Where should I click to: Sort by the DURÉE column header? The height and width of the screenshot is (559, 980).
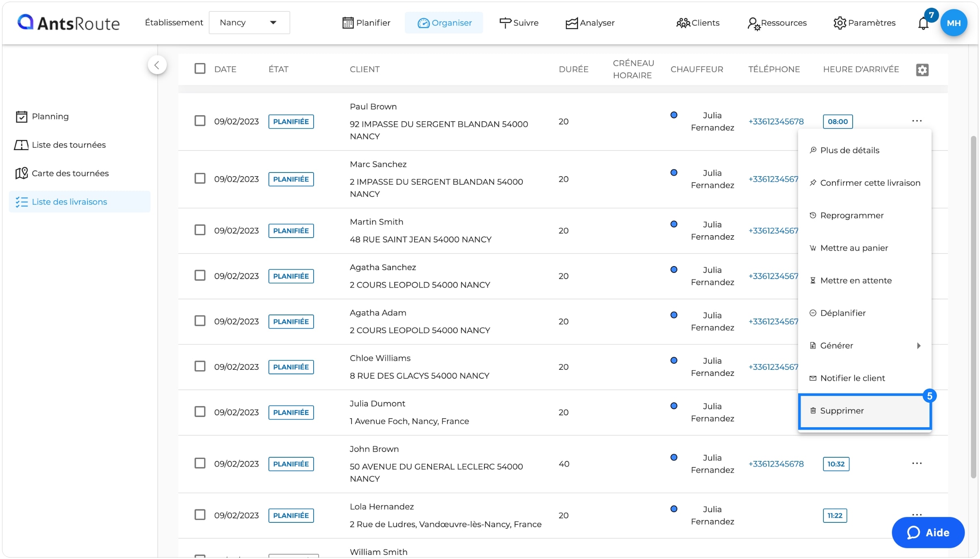(574, 69)
